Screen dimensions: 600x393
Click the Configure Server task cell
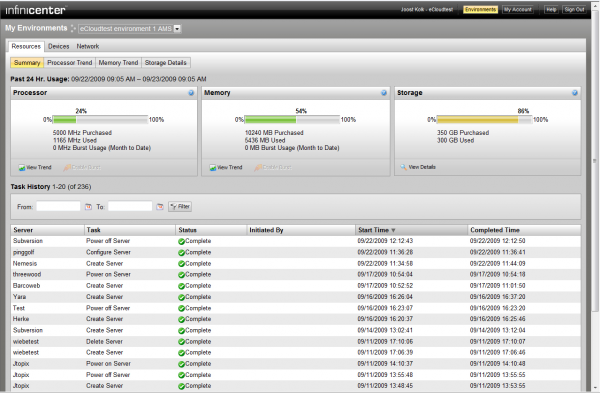[x=108, y=253]
